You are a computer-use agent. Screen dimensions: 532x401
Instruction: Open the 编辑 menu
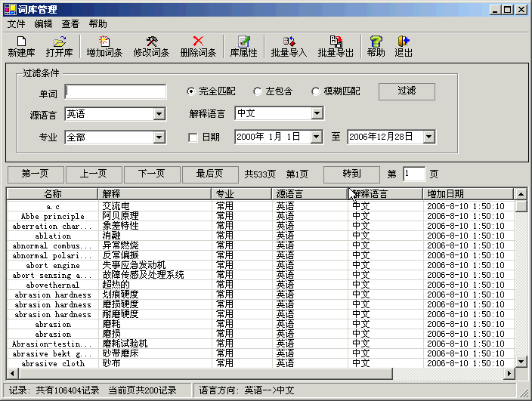click(x=43, y=24)
